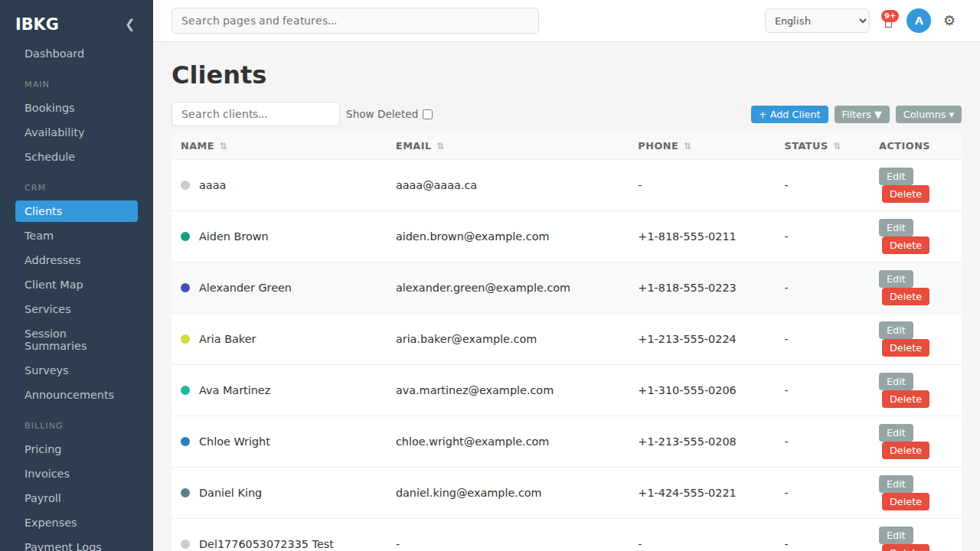
Task: Click Aiden Brown's green color dot
Action: pos(185,236)
